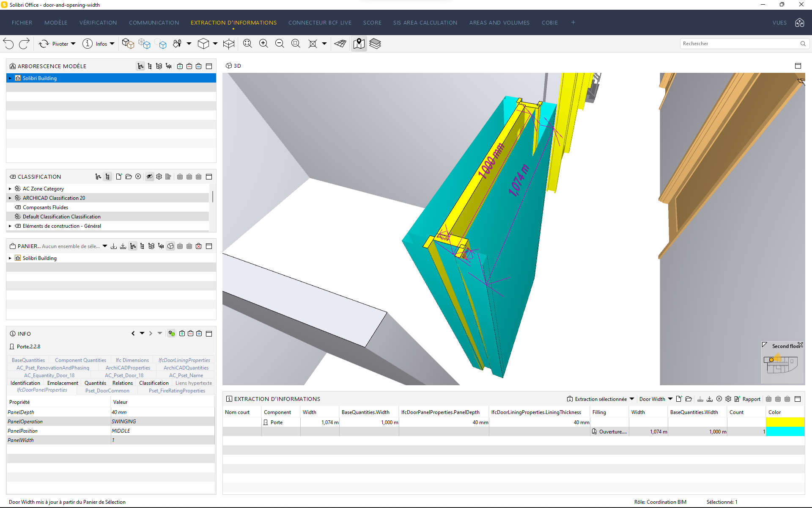Click the stacked layers icon in toolbar
The image size is (812, 508).
(x=375, y=44)
